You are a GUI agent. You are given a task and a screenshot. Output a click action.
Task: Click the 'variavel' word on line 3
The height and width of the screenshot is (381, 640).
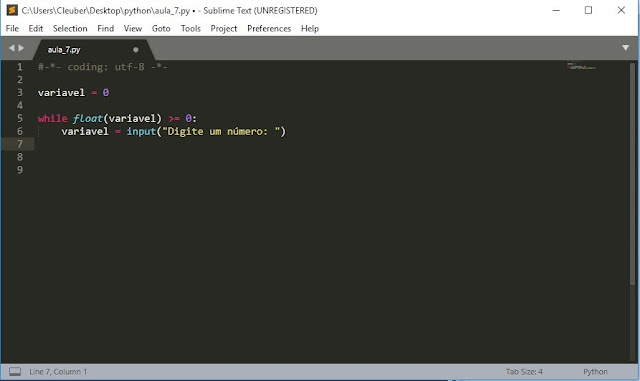coord(61,93)
